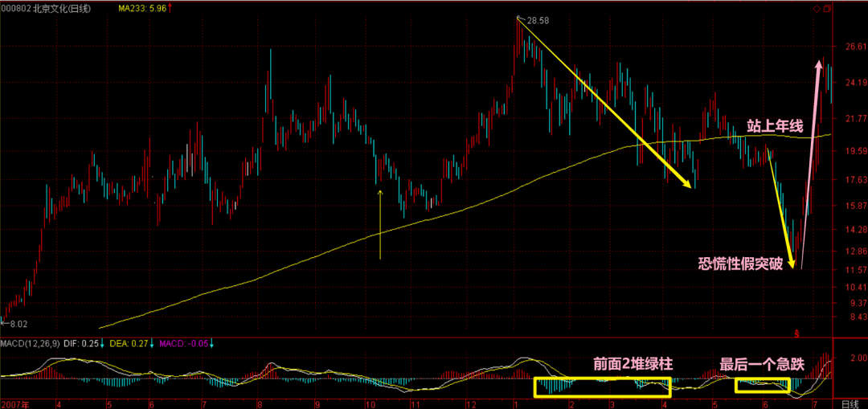Click the restore window icon beside the diamond
The width and height of the screenshot is (868, 409).
tap(827, 9)
